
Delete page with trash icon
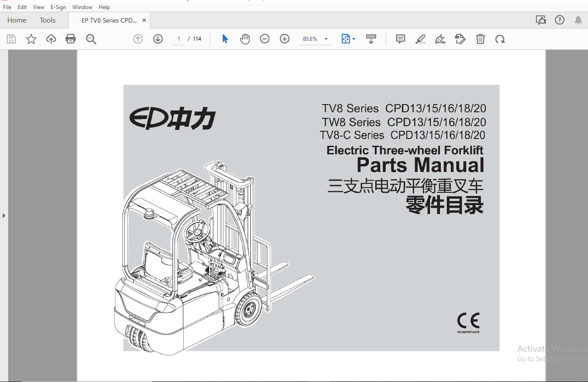pyautogui.click(x=480, y=39)
